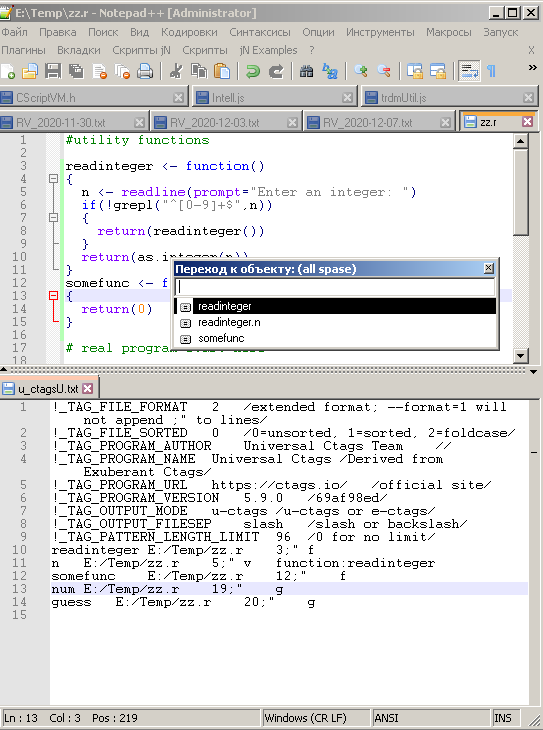Open the Скрипты jN menu
This screenshot has width=543, height=730.
pos(141,50)
